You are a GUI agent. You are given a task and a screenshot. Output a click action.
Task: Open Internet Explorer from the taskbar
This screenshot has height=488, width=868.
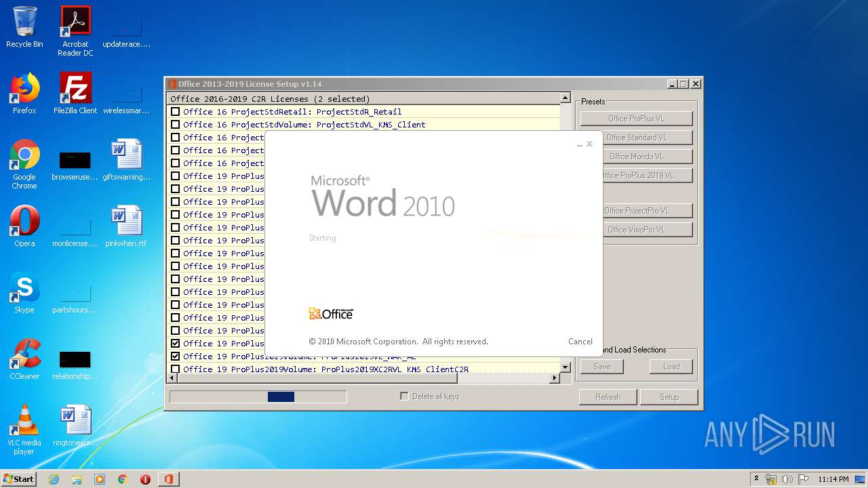point(54,479)
